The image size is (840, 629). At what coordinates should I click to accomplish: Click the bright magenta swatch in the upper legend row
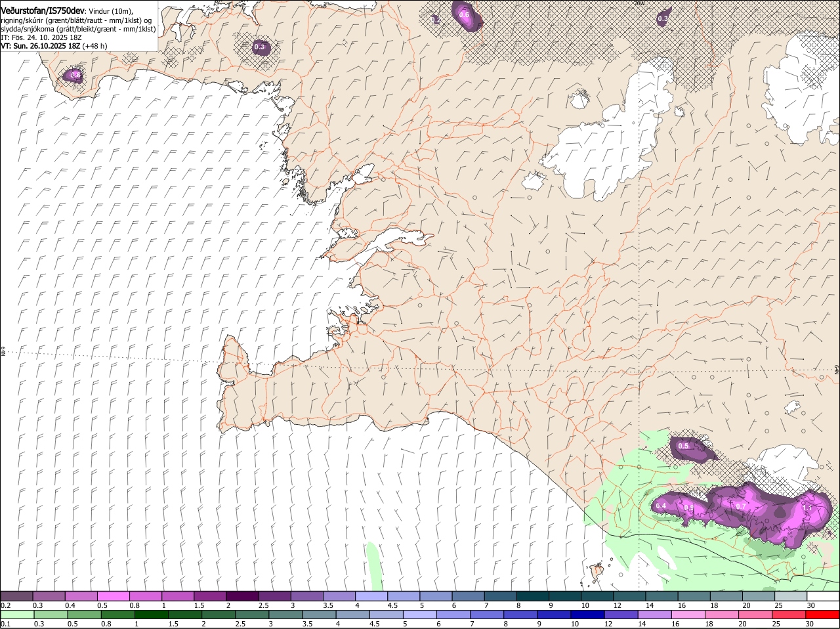113,596
